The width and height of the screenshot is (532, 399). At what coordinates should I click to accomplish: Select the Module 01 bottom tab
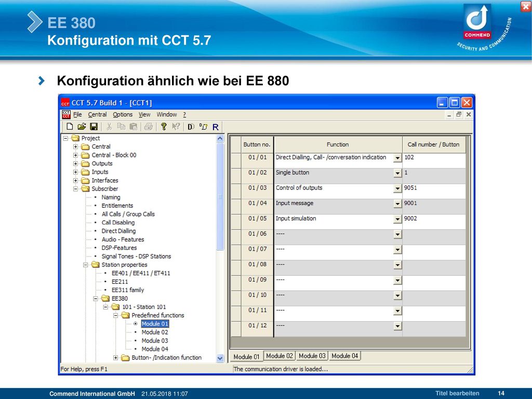(246, 356)
